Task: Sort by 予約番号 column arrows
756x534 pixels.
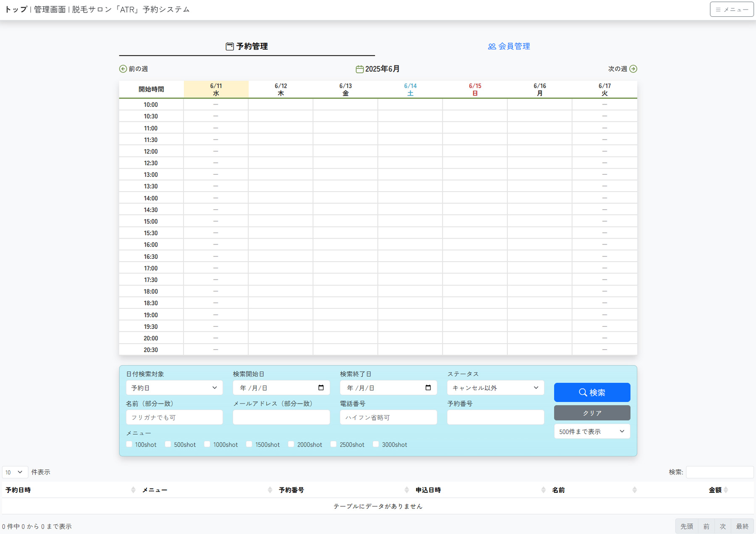Action: click(407, 490)
